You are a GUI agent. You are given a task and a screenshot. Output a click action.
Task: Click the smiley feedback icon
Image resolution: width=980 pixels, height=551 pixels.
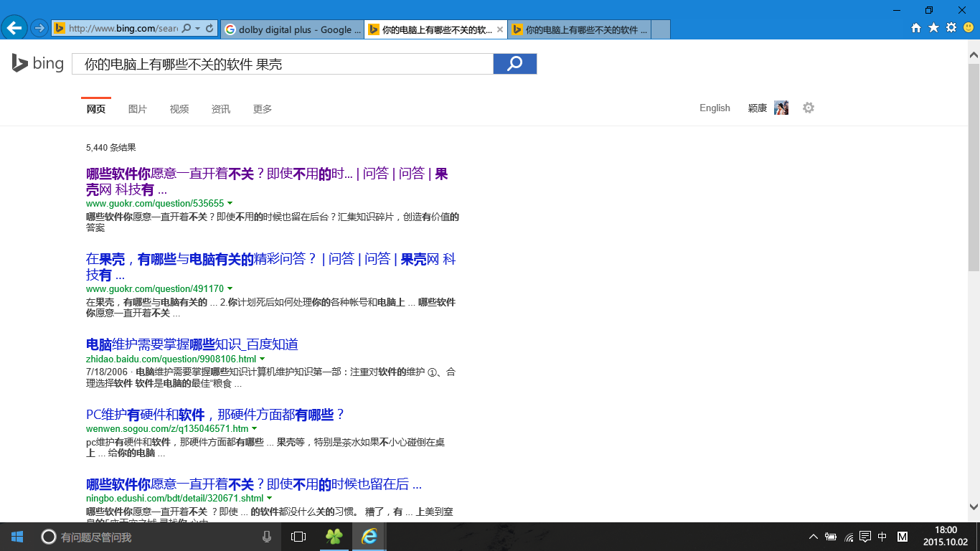point(969,28)
